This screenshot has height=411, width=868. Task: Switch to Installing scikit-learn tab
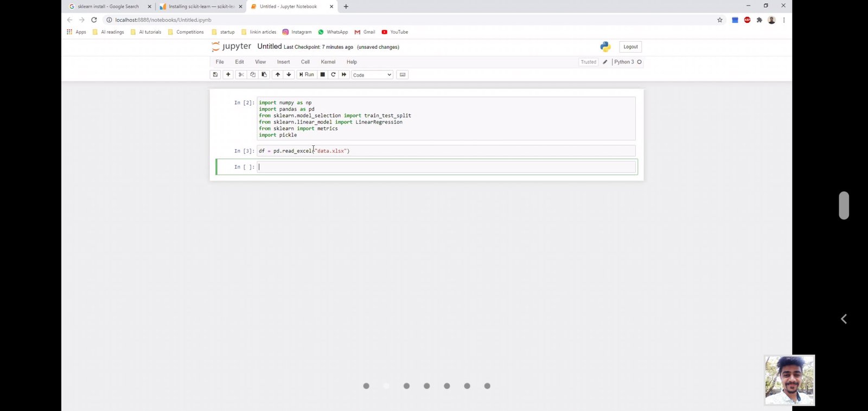click(x=201, y=7)
